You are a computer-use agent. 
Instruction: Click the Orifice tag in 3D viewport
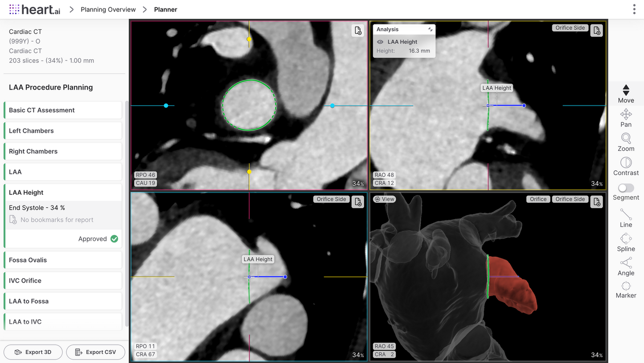point(538,199)
